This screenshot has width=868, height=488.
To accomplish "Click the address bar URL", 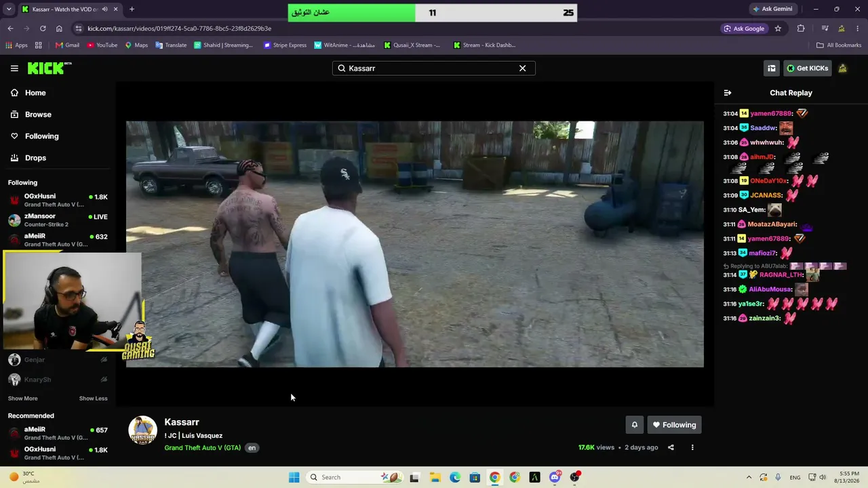I will [179, 28].
